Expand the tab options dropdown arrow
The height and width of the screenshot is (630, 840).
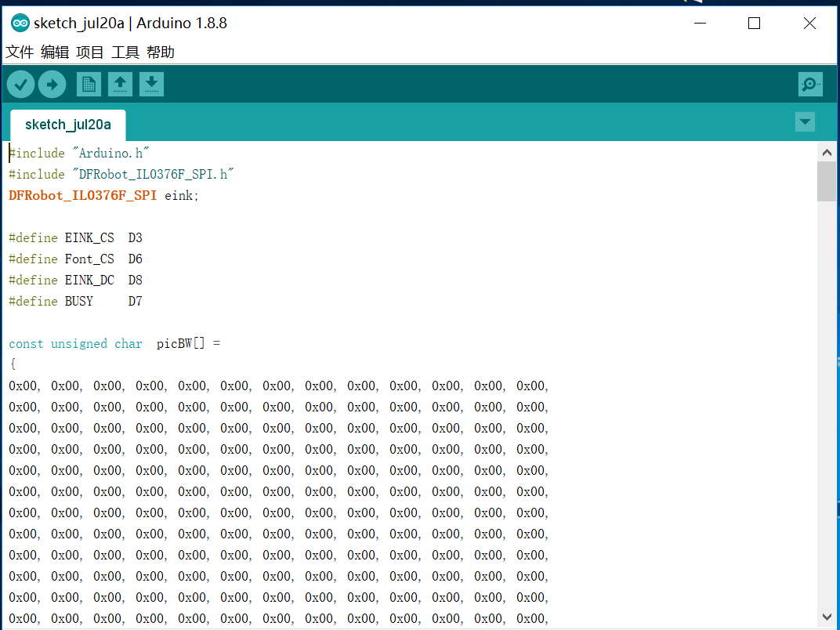(805, 122)
